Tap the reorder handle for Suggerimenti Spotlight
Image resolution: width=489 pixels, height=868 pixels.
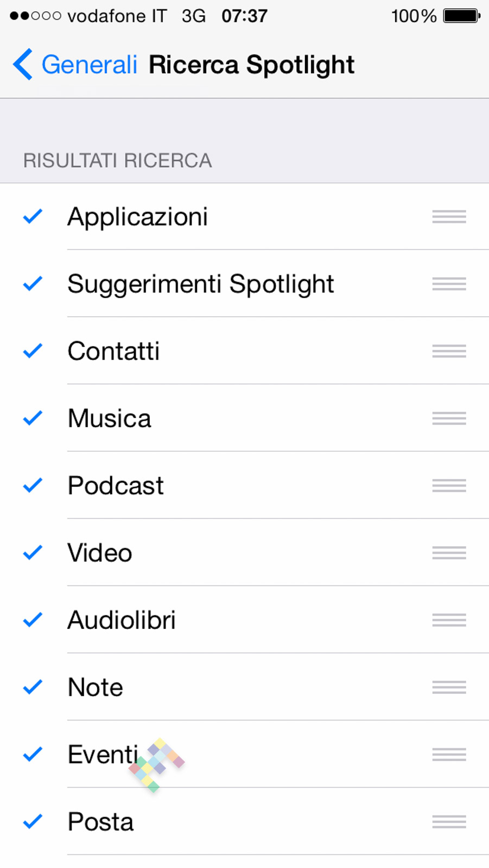(449, 284)
